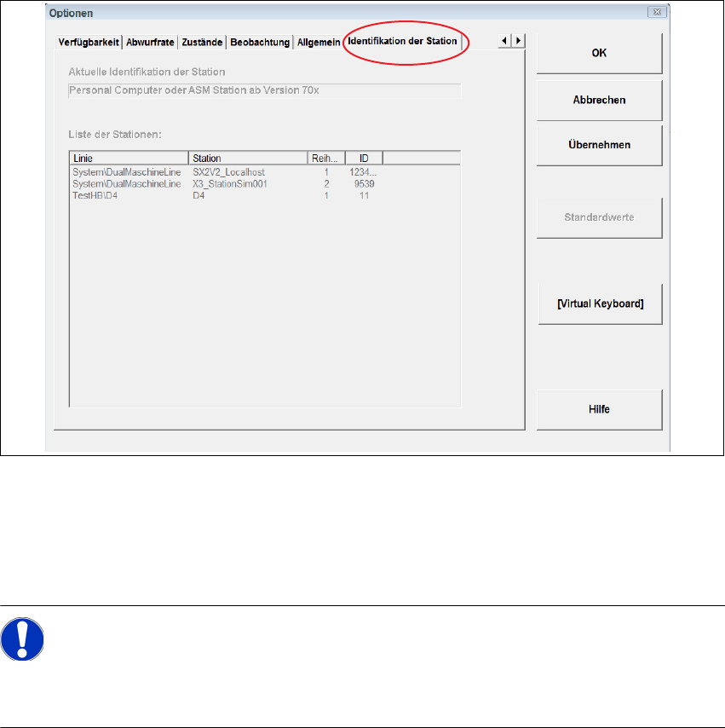Go to the Beobachtung tab
The height and width of the screenshot is (728, 725).
pyautogui.click(x=260, y=43)
